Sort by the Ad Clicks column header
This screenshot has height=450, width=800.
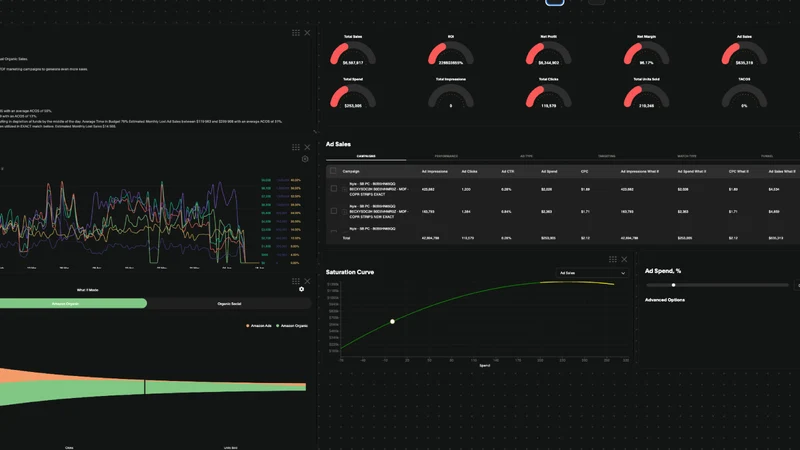(x=469, y=171)
